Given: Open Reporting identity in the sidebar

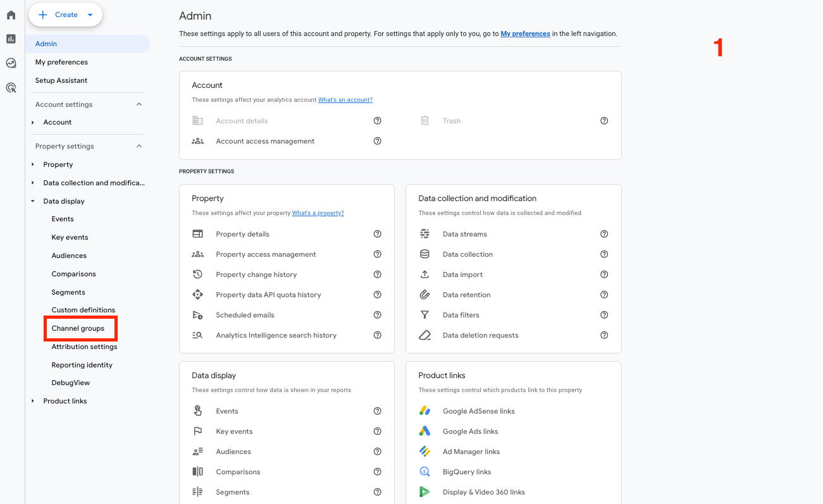Looking at the screenshot, I should click(x=82, y=365).
